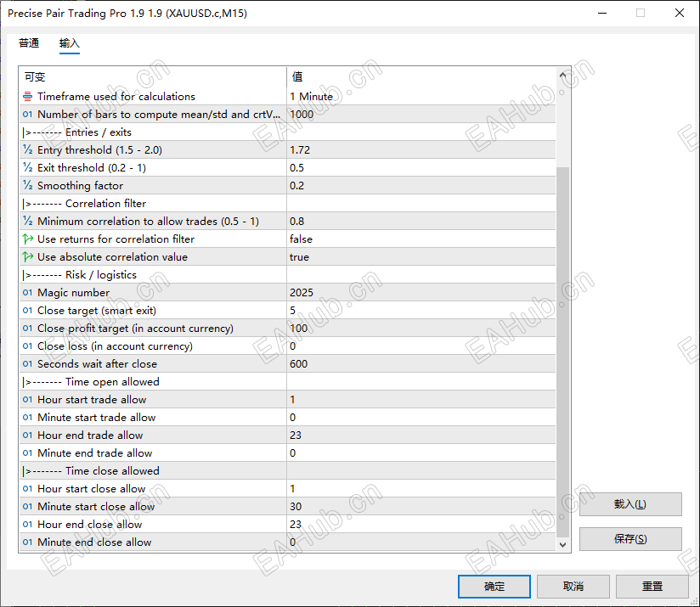
Task: Select the Time close allowed section row
Action: [x=287, y=471]
